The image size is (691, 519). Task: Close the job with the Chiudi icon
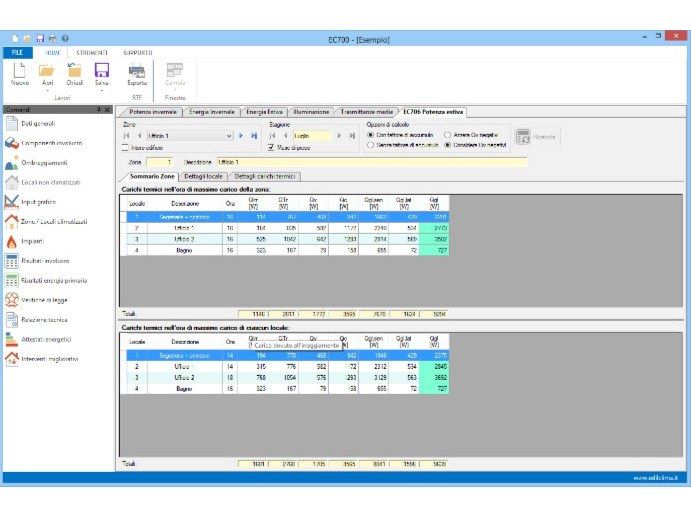pyautogui.click(x=74, y=70)
